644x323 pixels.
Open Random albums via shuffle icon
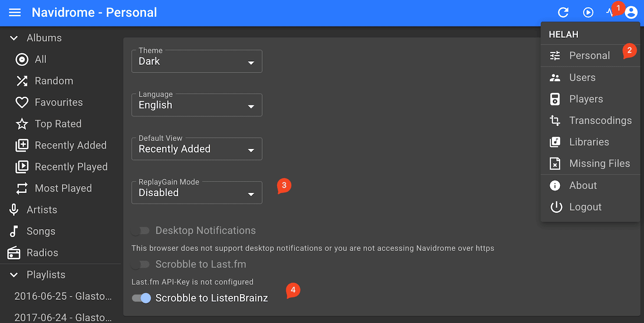22,81
